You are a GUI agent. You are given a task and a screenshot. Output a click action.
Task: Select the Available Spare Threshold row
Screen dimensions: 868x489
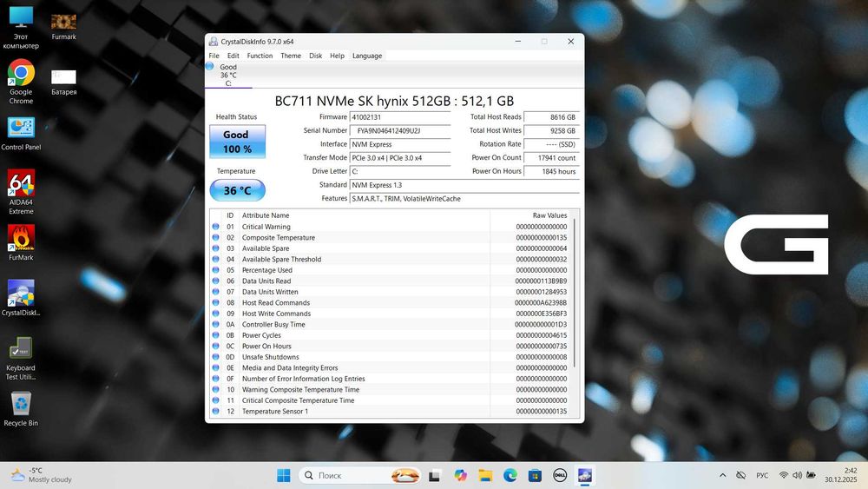pos(391,259)
